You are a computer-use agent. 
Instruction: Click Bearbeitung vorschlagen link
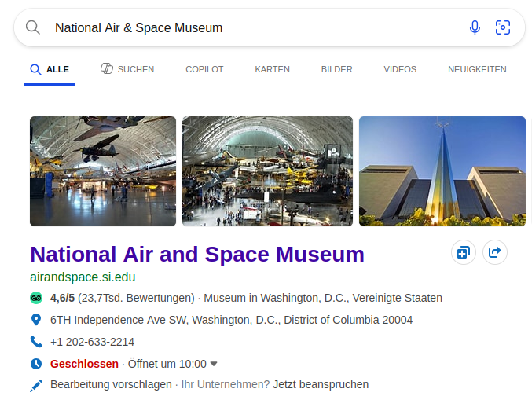coord(111,384)
